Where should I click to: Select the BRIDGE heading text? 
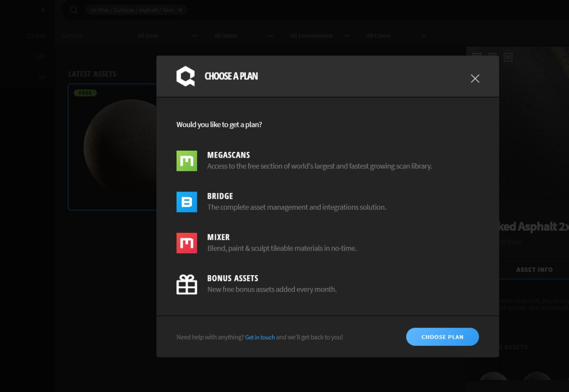[220, 196]
